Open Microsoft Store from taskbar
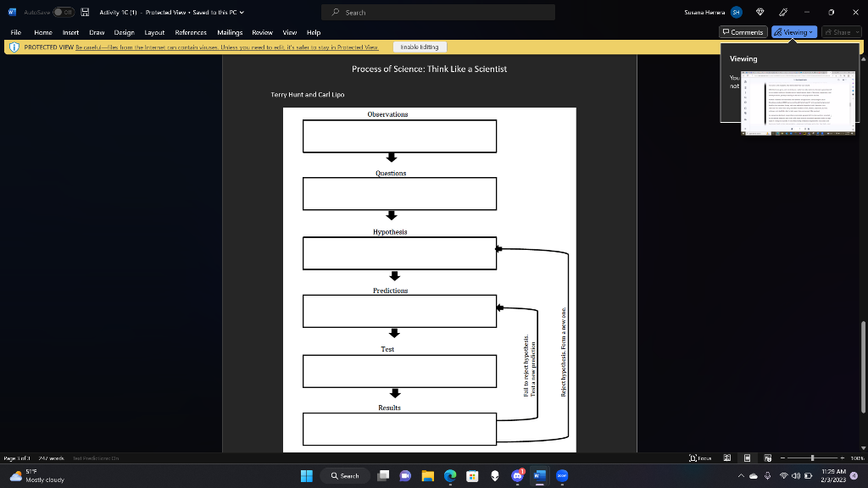Screen dimensions: 868x488 click(x=472, y=476)
